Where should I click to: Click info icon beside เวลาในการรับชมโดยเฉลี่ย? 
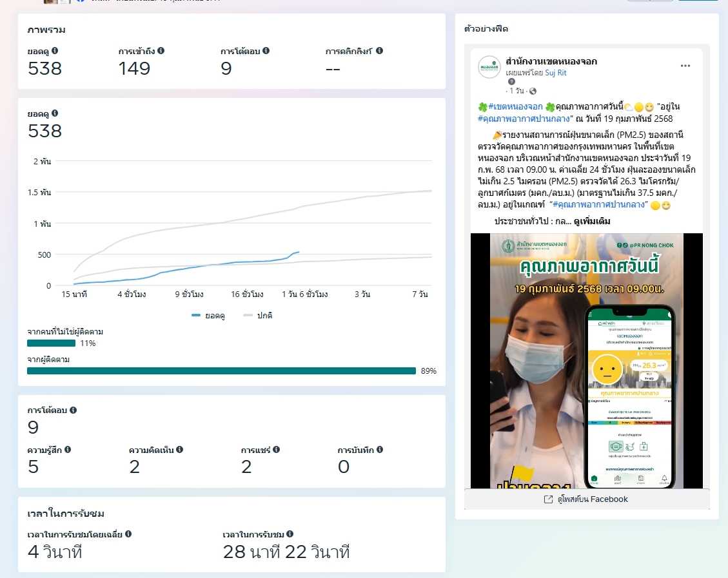click(x=128, y=534)
